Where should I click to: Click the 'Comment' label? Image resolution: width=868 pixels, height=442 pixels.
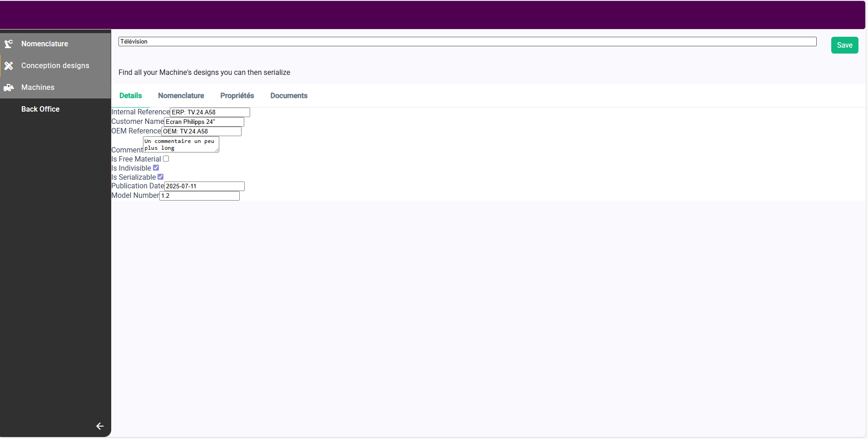point(127,150)
